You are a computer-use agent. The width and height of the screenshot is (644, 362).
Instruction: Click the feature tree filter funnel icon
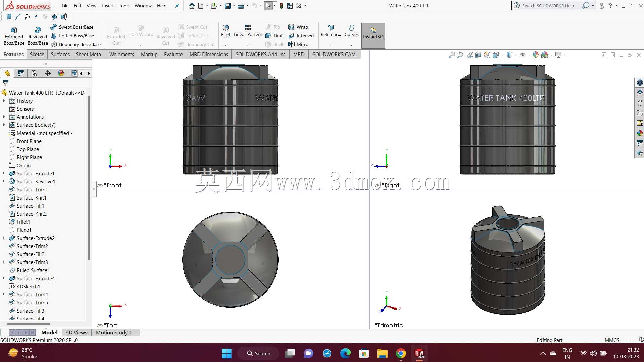[x=5, y=83]
